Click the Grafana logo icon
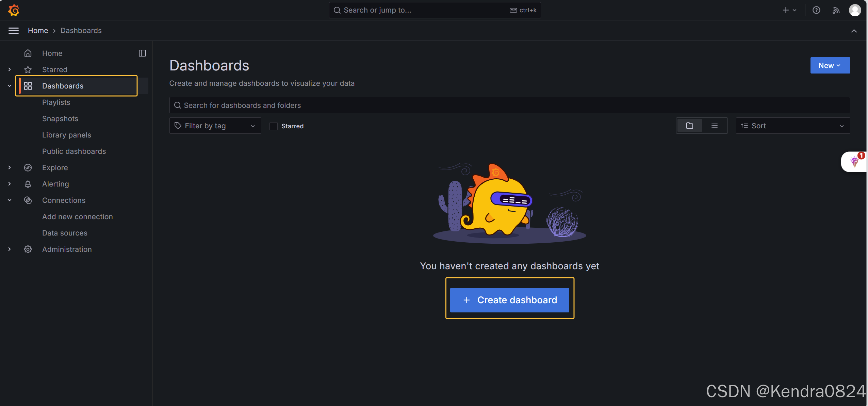Viewport: 868px width, 406px height. pyautogui.click(x=14, y=10)
